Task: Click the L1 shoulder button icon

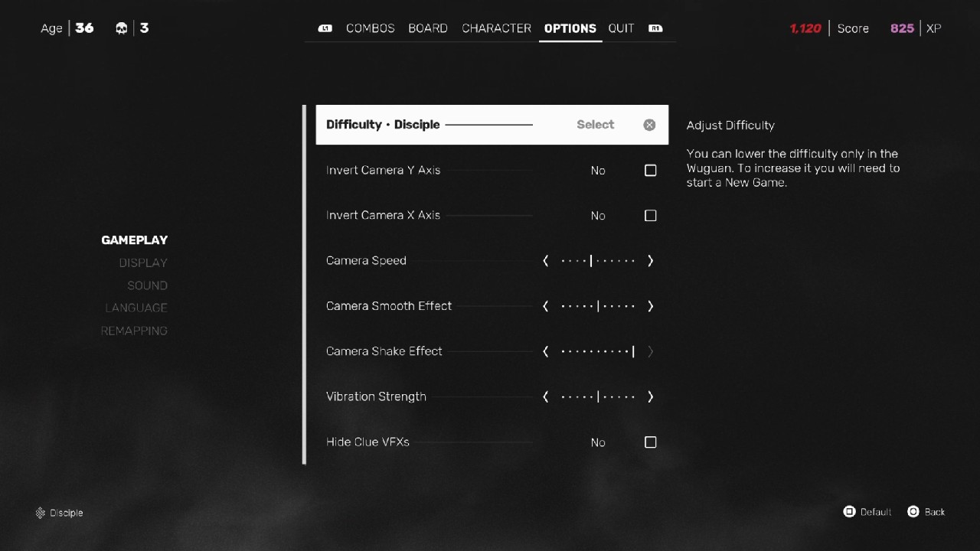Action: tap(324, 28)
